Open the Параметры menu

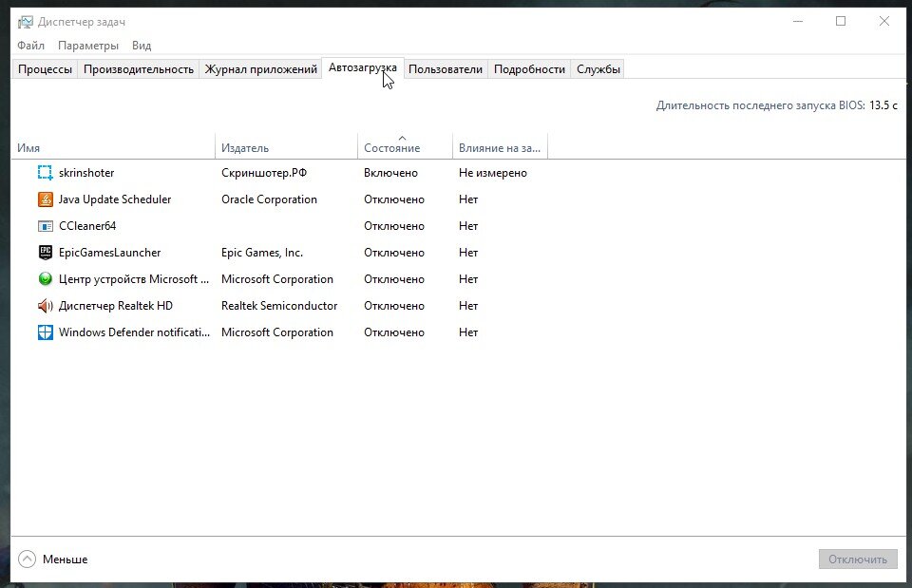(x=88, y=46)
